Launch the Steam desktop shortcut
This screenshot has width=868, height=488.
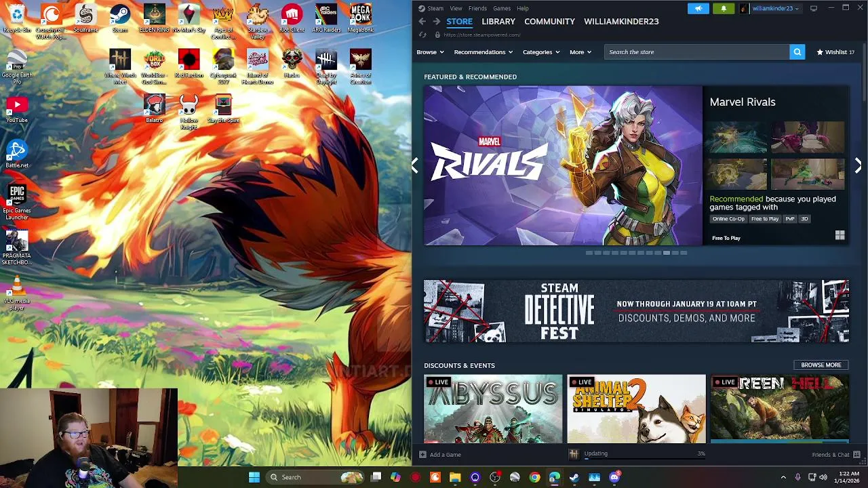120,18
